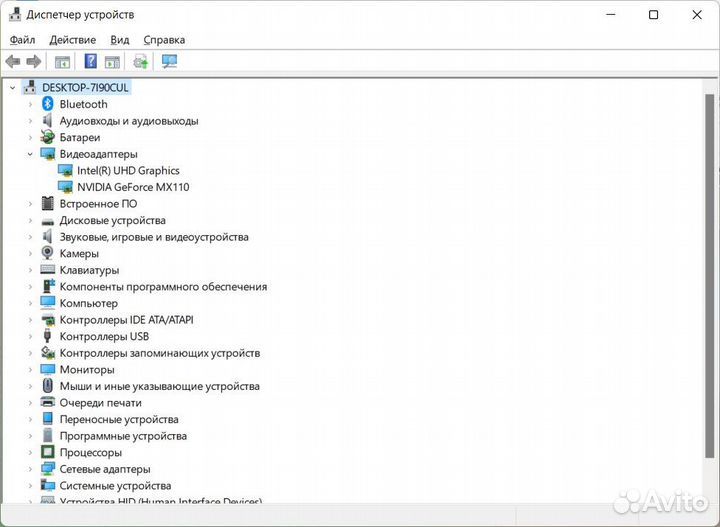This screenshot has width=720, height=527.
Task: Click the show/hide console tree icon
Action: click(x=62, y=62)
